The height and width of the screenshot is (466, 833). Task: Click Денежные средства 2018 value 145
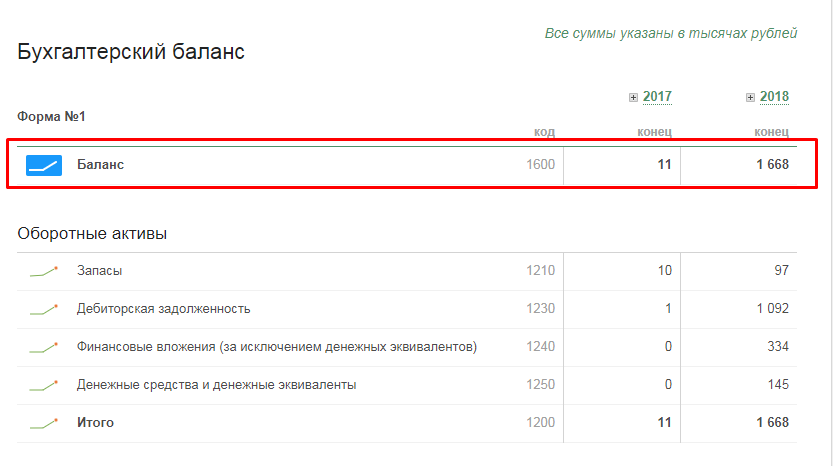778,385
